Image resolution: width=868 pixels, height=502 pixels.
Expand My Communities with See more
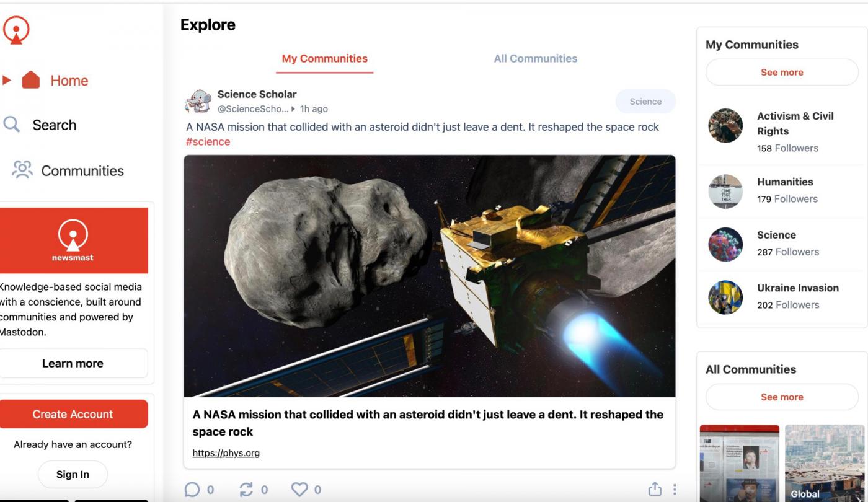(x=782, y=73)
